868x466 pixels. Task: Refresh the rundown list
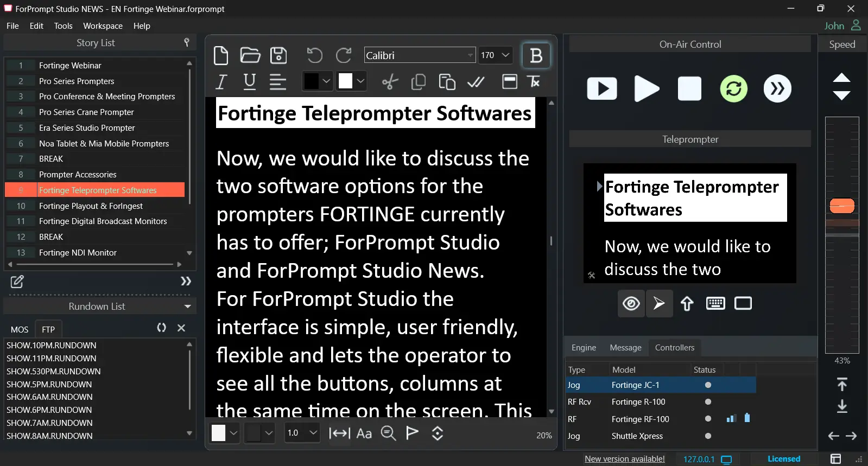pos(161,328)
